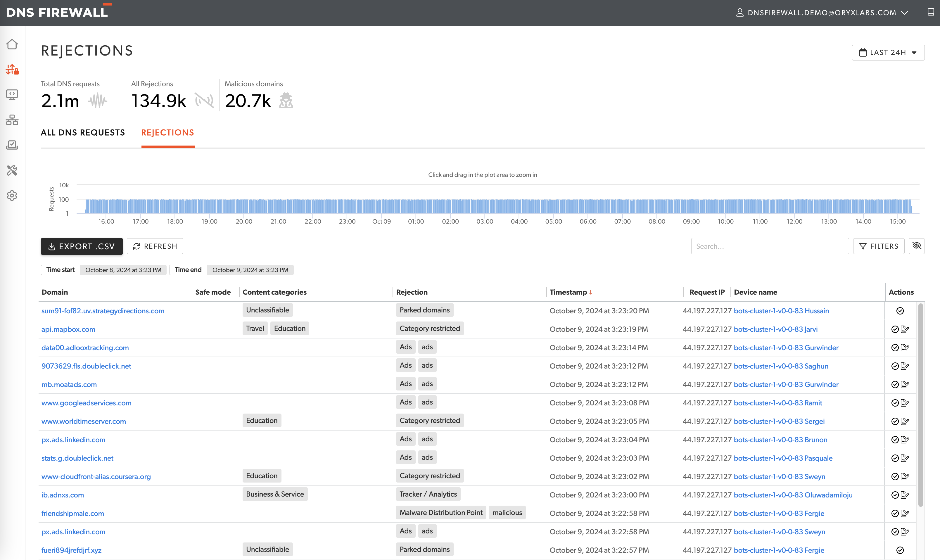The width and height of the screenshot is (940, 560).
Task: Switch to All DNS Requests tab
Action: pos(83,133)
